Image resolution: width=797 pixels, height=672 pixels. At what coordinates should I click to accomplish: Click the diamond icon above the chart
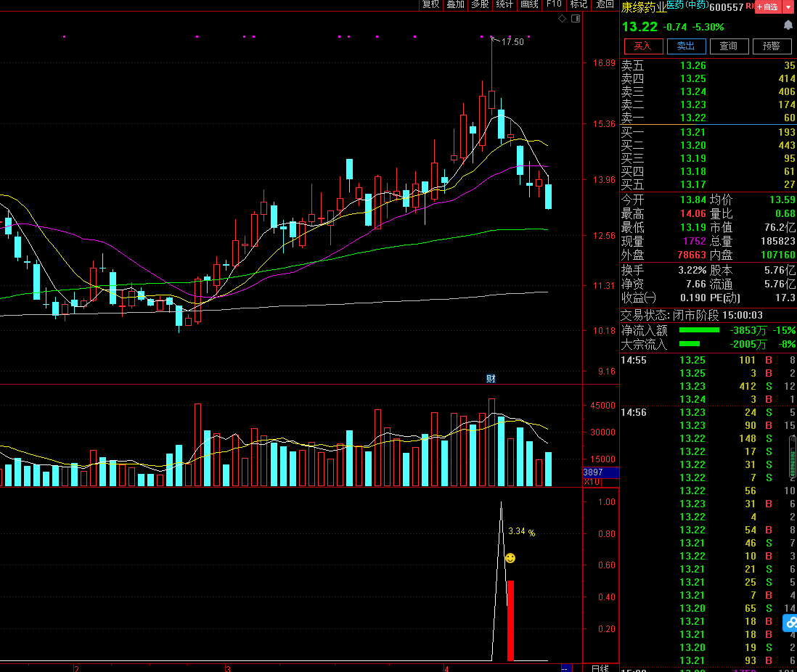tap(562, 19)
